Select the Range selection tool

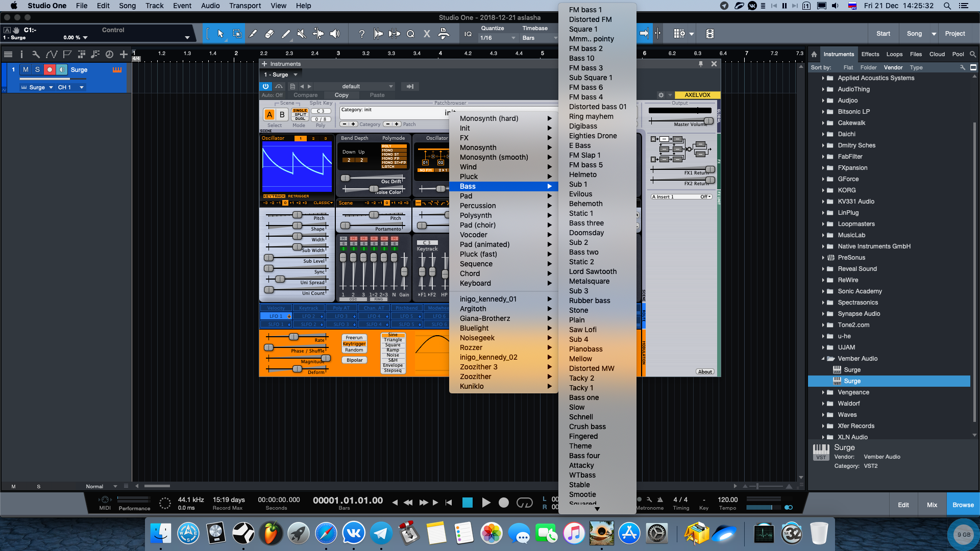pyautogui.click(x=237, y=34)
